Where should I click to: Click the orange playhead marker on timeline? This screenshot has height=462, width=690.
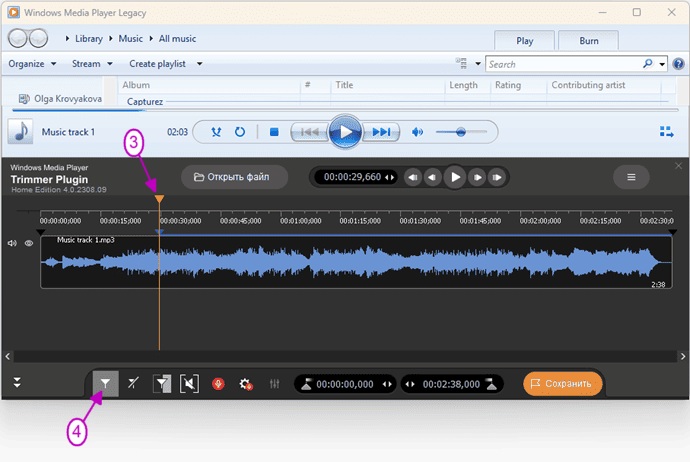point(159,199)
